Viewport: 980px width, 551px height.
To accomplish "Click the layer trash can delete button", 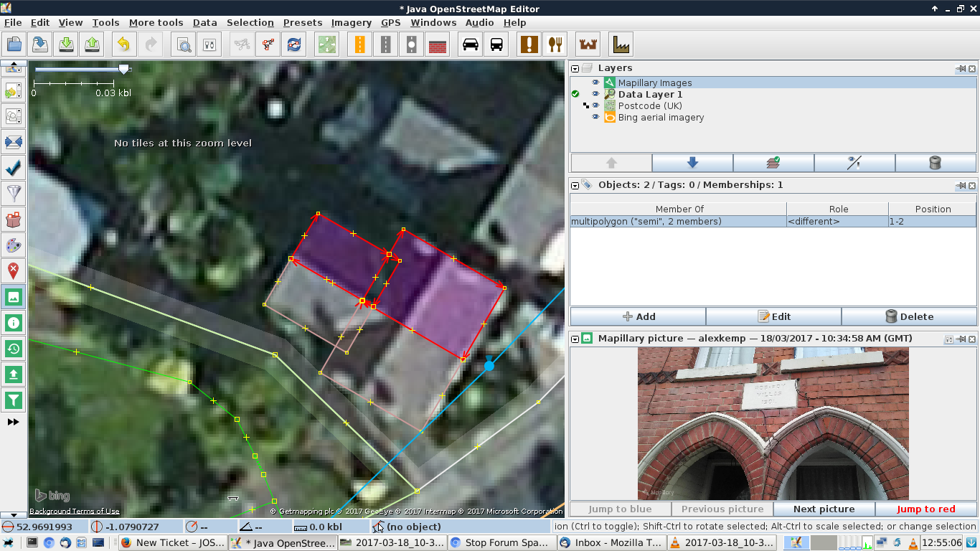I will (x=935, y=162).
